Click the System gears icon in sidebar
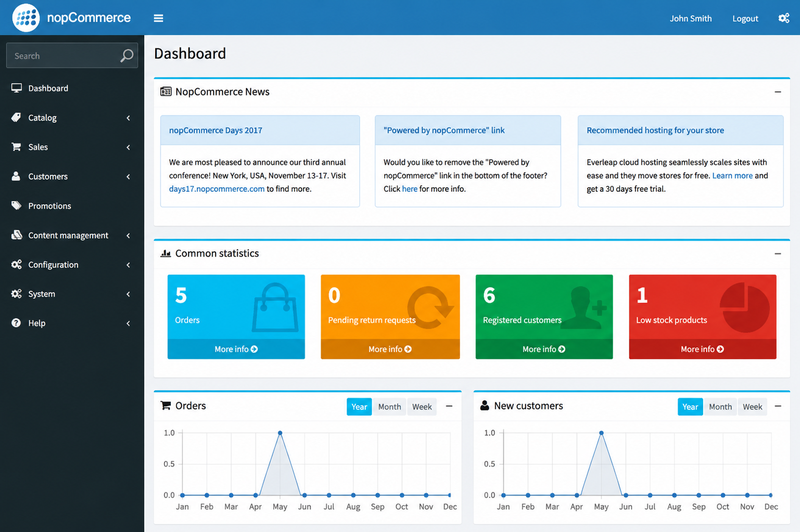This screenshot has height=532, width=800. [x=16, y=294]
